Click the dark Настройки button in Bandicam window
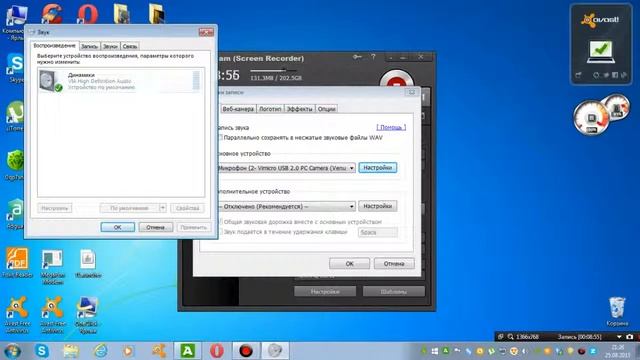This screenshot has width=640, height=360. [x=325, y=291]
